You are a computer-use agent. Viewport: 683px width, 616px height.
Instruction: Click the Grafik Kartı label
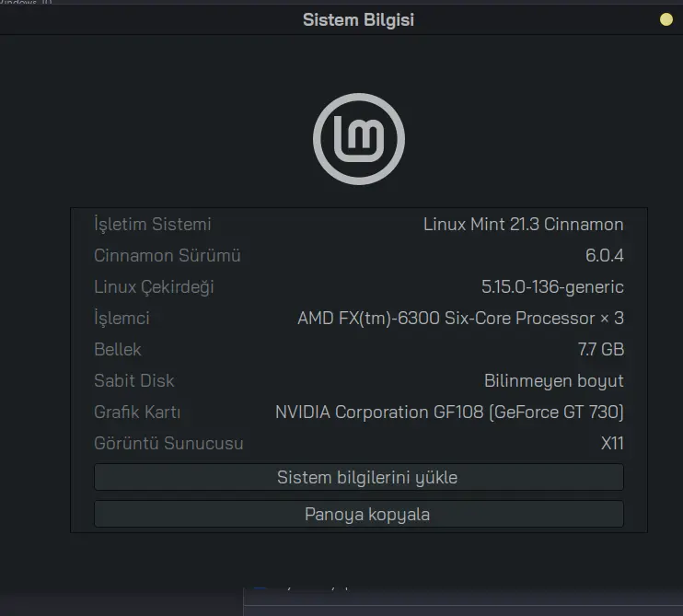coord(137,413)
